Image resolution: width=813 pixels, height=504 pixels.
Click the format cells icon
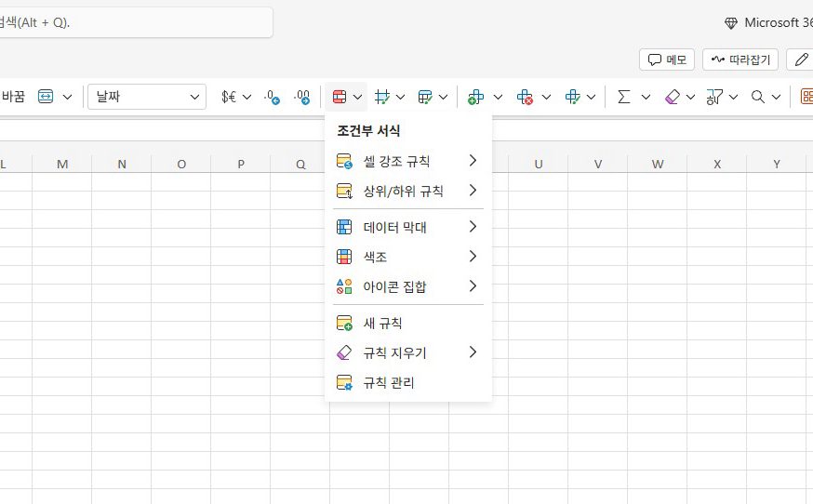572,97
